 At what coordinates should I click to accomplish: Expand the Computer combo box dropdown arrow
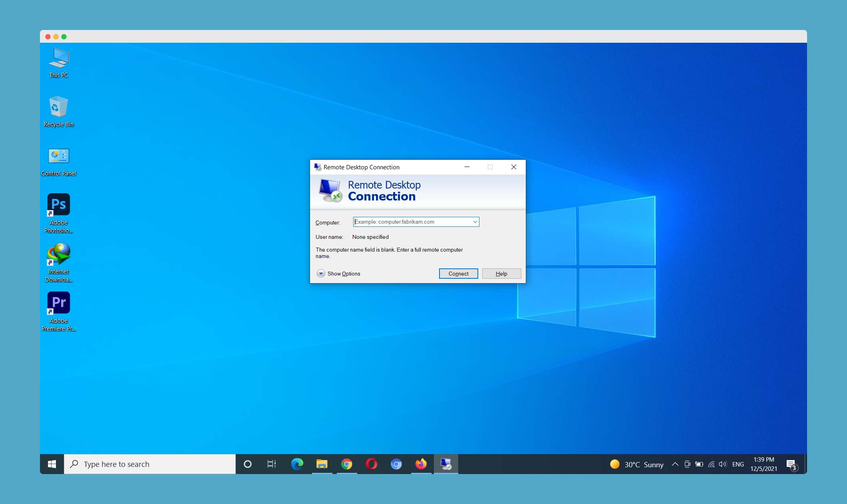tap(475, 222)
